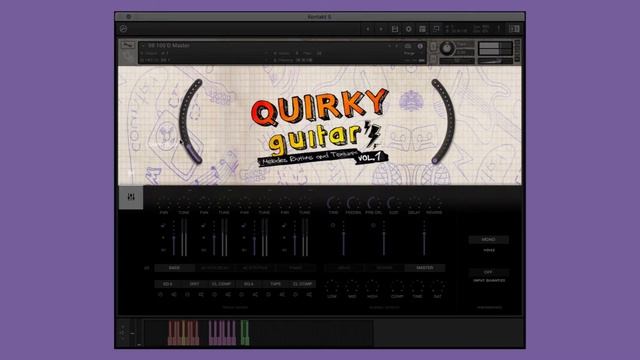Screen dimensions: 640x360
Task: Click the BASS layer volume fader
Action: point(173,239)
